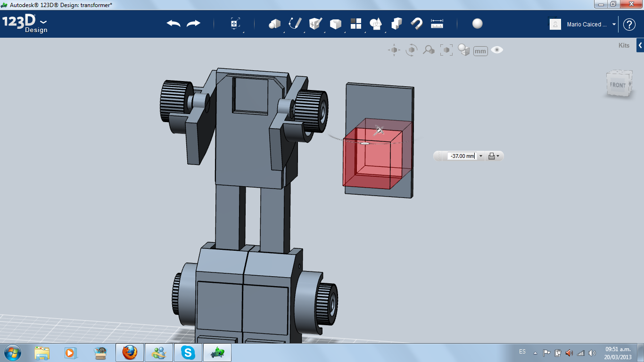The image size is (644, 362).
Task: Click the FRONT face of view cube
Action: pyautogui.click(x=618, y=85)
